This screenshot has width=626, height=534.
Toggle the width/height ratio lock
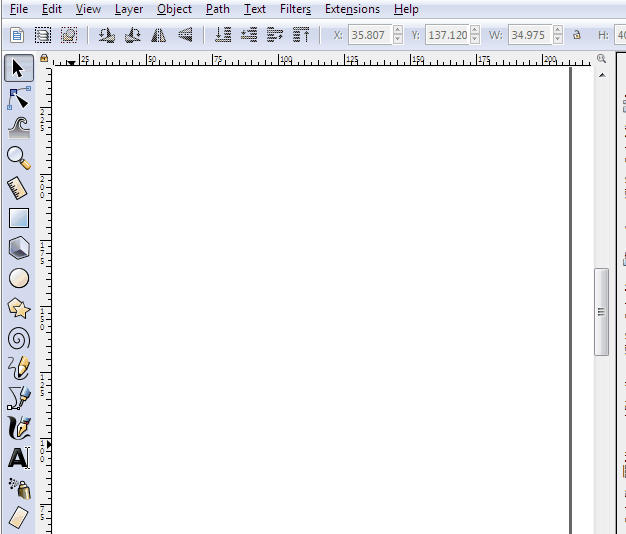[577, 35]
